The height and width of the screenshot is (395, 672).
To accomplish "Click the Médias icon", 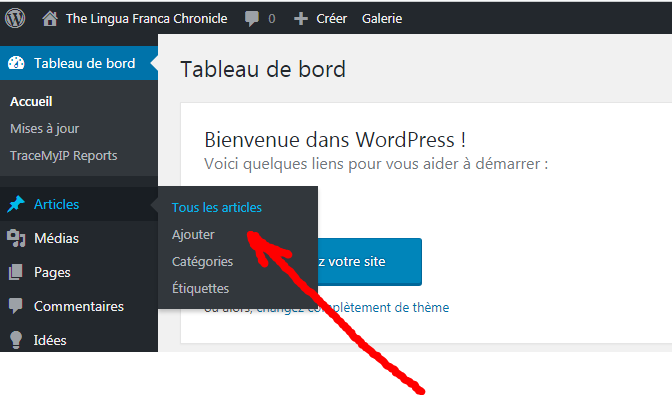I will click(16, 238).
